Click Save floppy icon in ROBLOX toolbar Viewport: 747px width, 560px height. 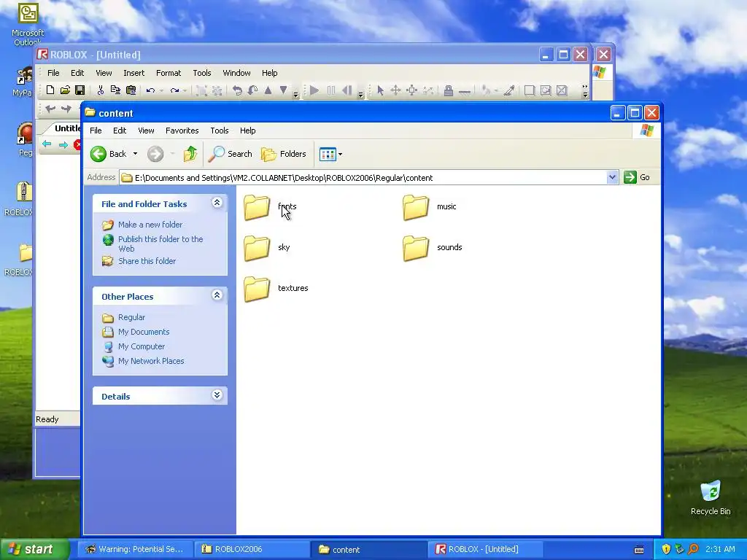pos(80,90)
